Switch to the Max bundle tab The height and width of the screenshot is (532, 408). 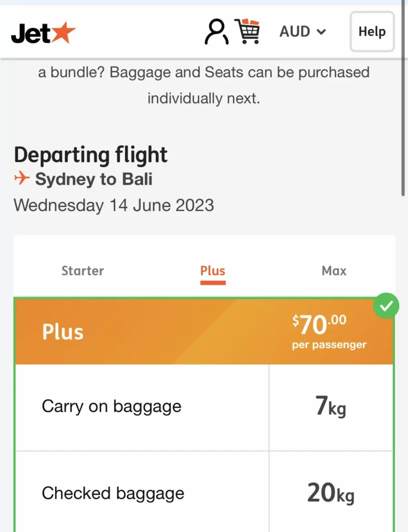click(x=334, y=271)
